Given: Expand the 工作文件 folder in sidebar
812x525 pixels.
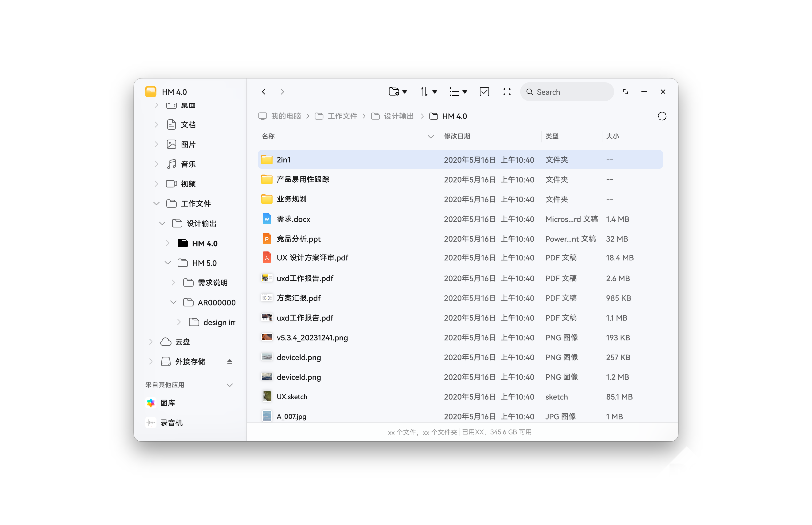Looking at the screenshot, I should [155, 204].
